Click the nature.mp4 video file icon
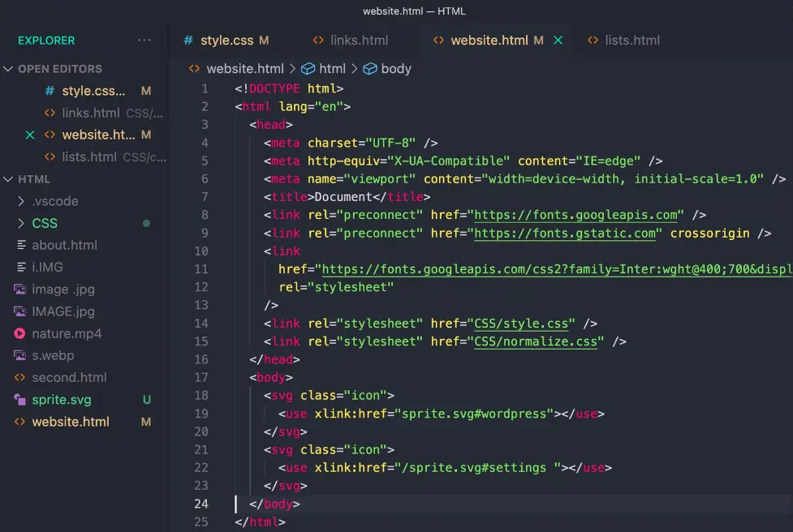This screenshot has height=532, width=793. [20, 333]
